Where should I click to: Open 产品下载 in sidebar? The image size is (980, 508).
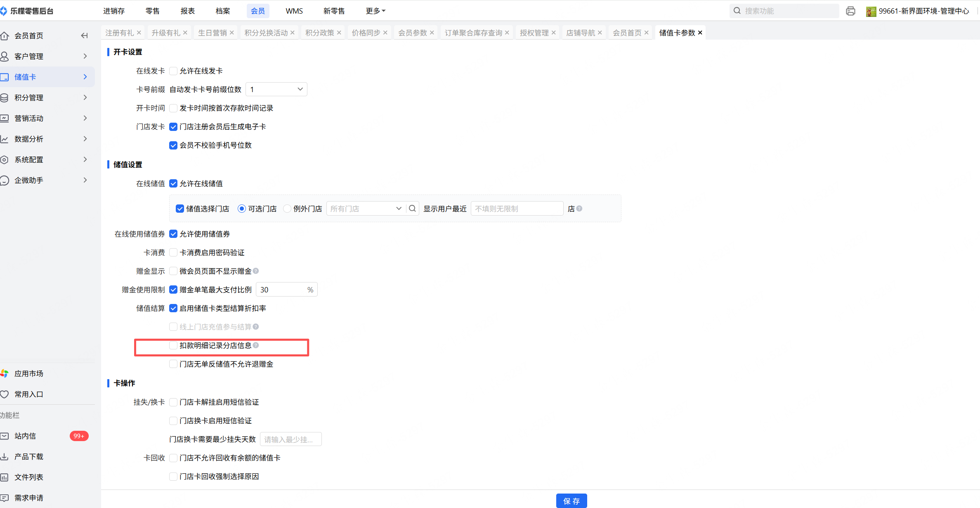(28, 456)
